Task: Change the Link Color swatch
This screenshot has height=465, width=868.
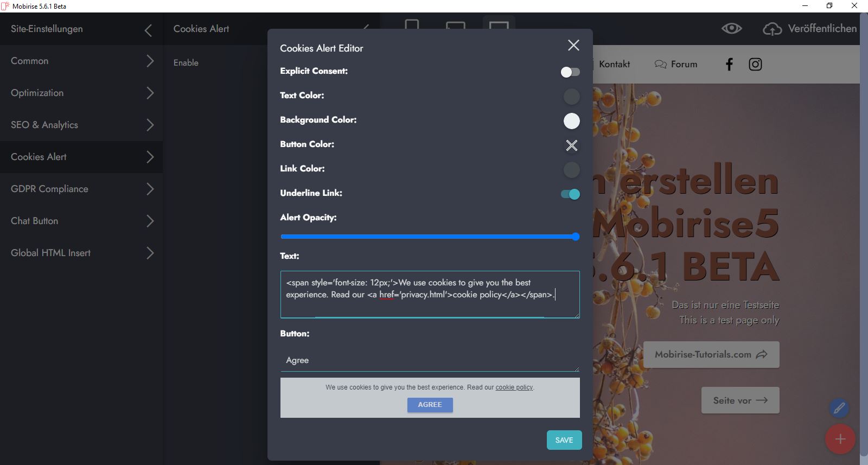Action: (x=571, y=170)
